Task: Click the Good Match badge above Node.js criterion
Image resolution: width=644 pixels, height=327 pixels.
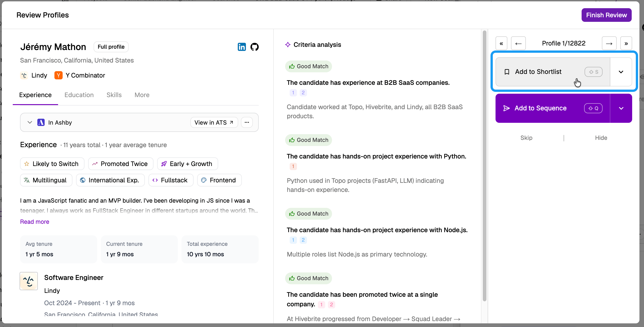Action: coord(308,214)
